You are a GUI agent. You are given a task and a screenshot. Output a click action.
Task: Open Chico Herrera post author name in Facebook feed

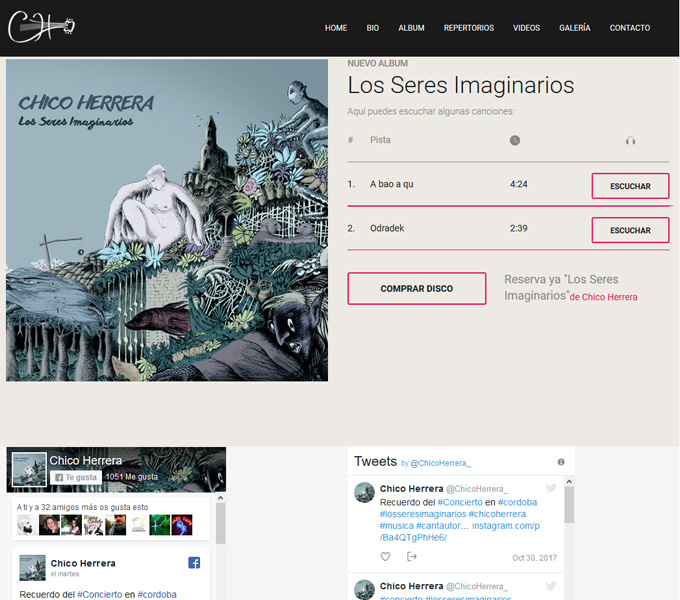(x=83, y=563)
